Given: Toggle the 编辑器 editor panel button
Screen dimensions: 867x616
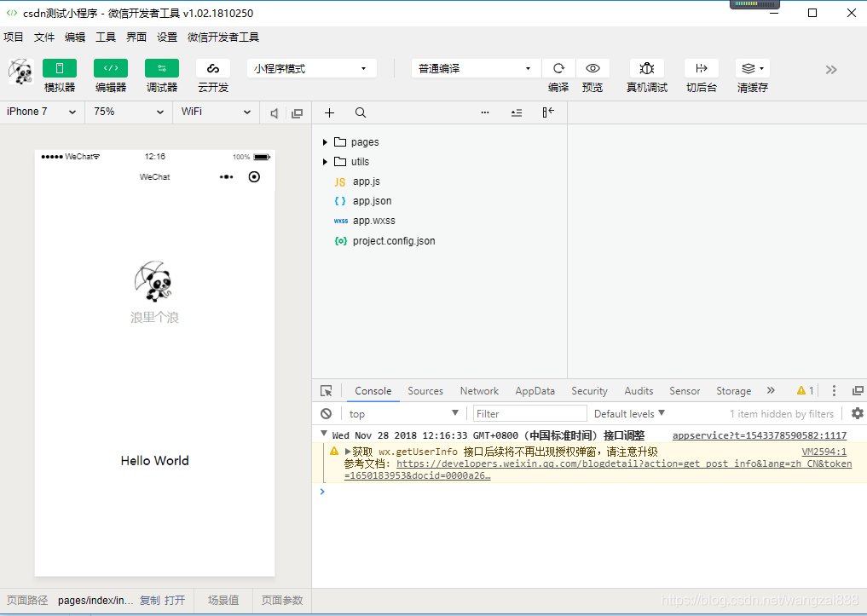Looking at the screenshot, I should pyautogui.click(x=111, y=68).
